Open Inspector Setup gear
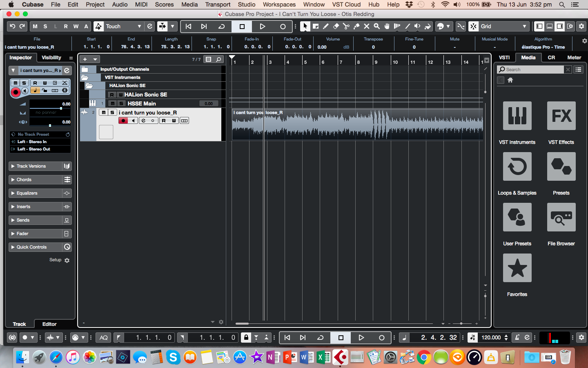This screenshot has width=588, height=368. pos(67,260)
